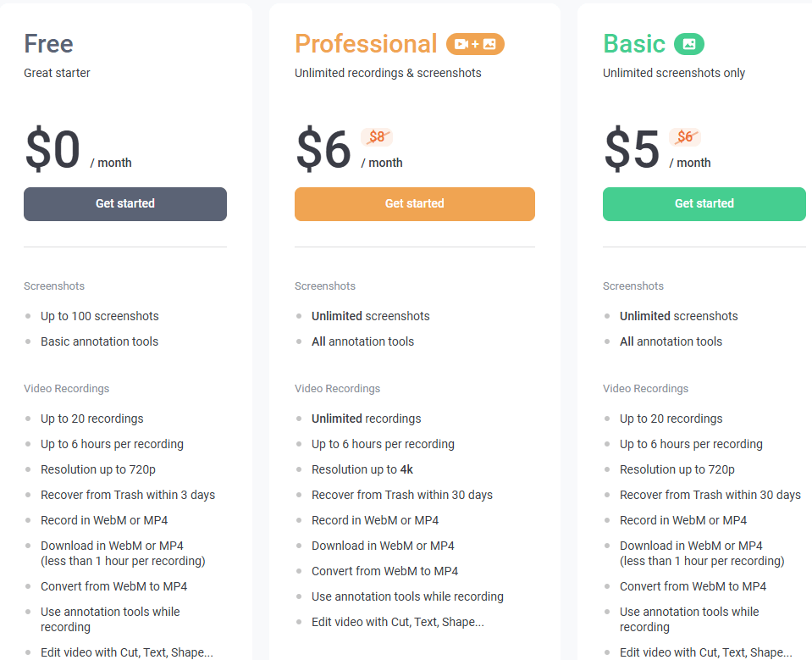The image size is (812, 660).
Task: Select the Free plan heading
Action: point(48,43)
